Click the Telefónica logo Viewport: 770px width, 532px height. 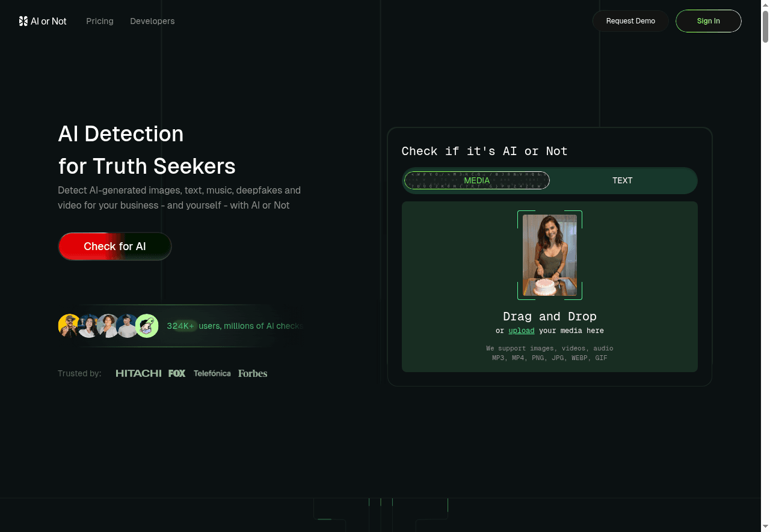point(212,373)
